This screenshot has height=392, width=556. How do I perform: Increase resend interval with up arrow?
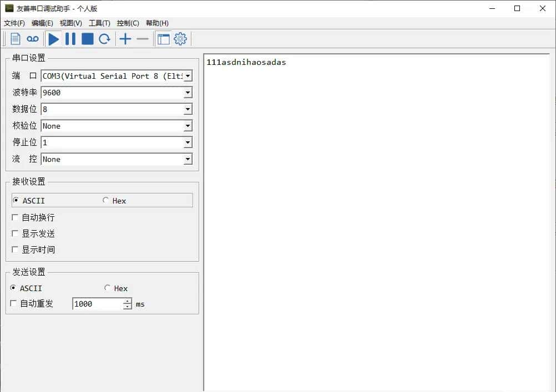pyautogui.click(x=128, y=301)
